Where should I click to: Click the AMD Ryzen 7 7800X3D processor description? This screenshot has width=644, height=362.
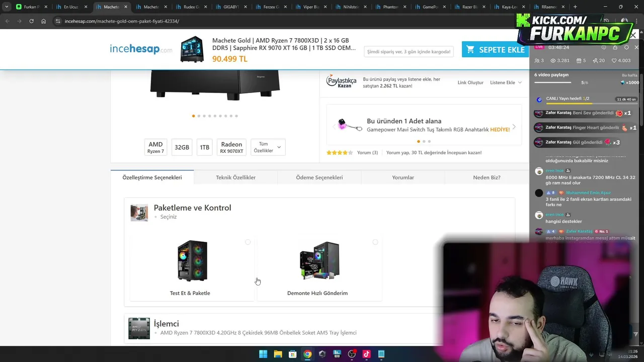point(258,333)
